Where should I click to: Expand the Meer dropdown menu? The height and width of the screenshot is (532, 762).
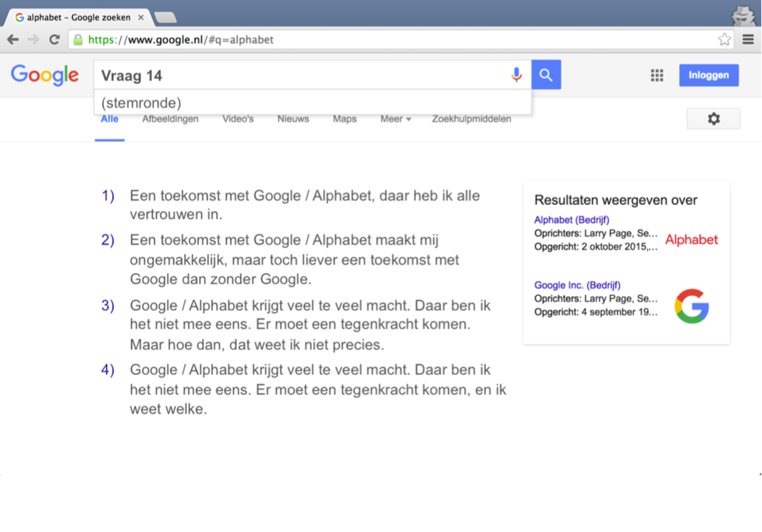(x=395, y=119)
